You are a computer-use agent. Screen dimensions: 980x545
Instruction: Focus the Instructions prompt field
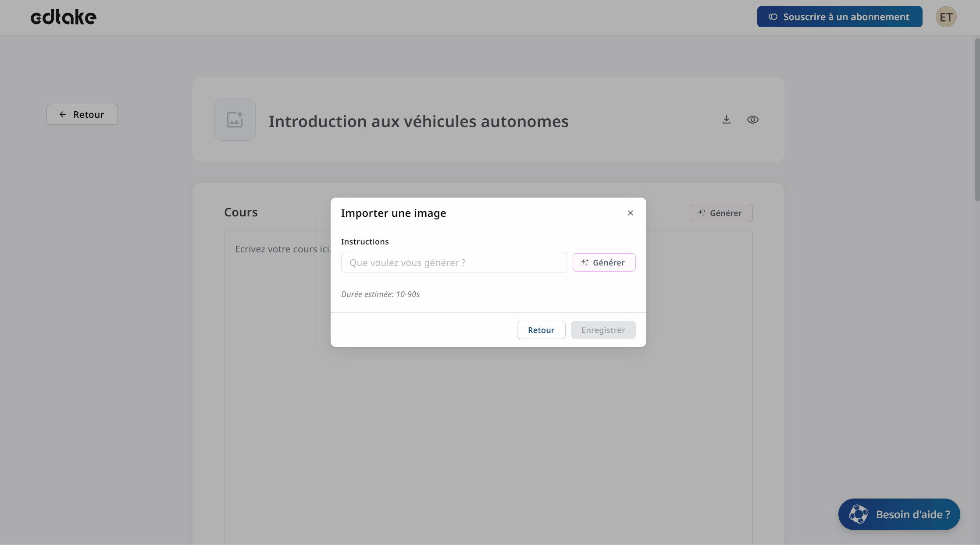pos(454,262)
